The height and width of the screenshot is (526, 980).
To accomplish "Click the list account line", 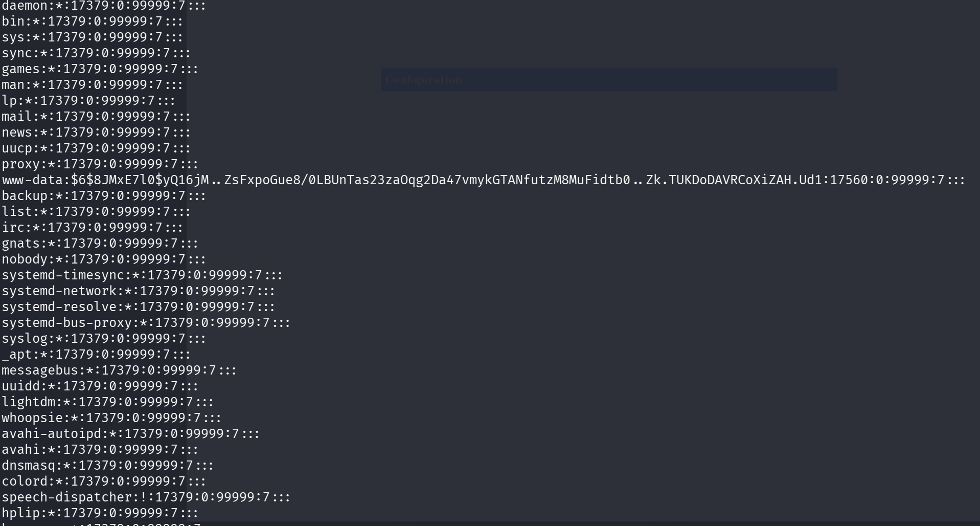I will (x=96, y=212).
